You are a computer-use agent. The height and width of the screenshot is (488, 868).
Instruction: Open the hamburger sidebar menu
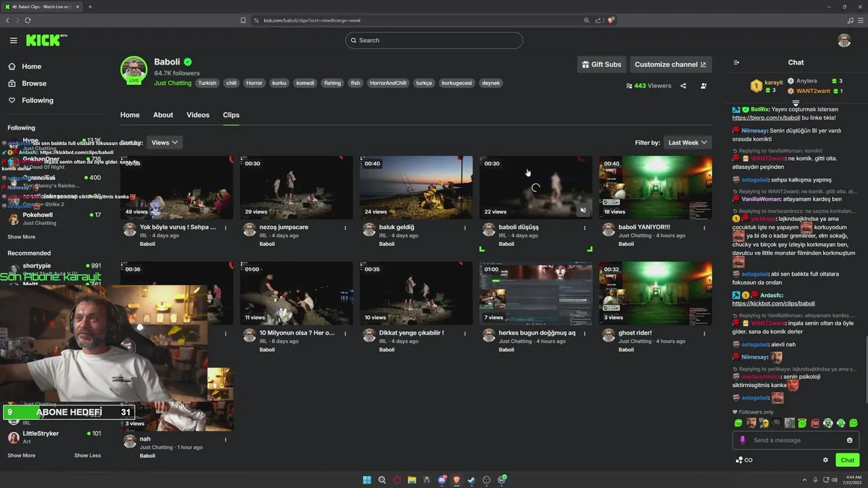tap(13, 40)
